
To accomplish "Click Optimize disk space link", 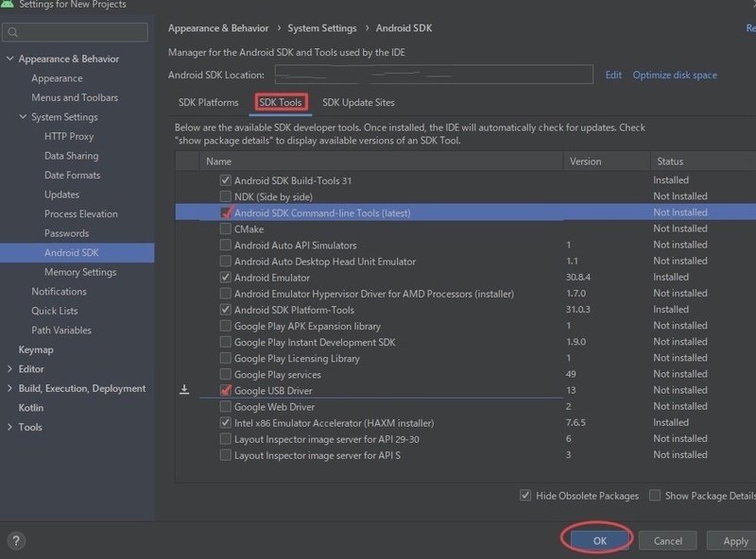I will [675, 75].
